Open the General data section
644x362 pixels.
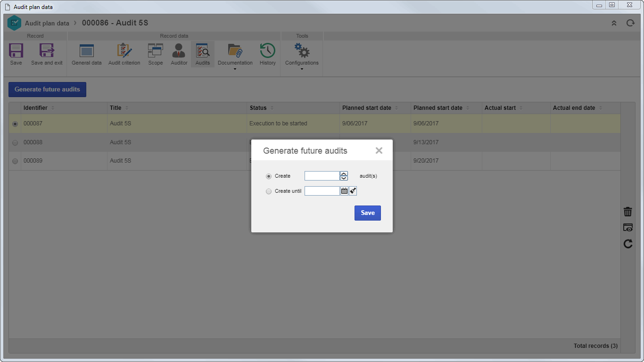(87, 51)
